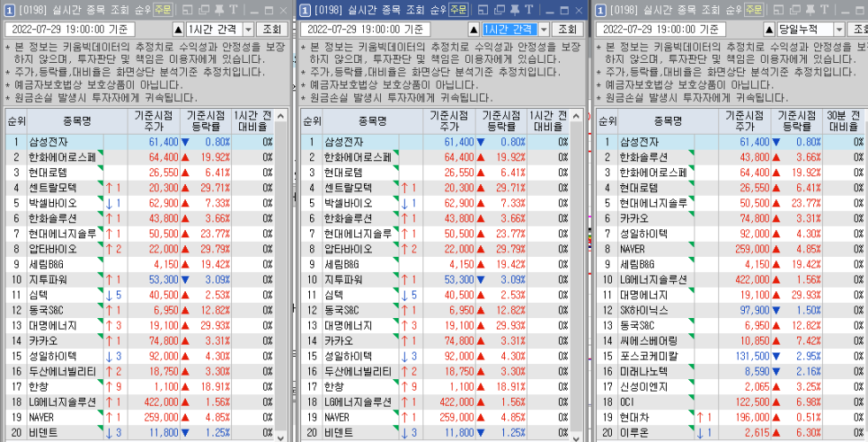
Task: Click the black up-triangle button in left window
Action: click(x=178, y=30)
